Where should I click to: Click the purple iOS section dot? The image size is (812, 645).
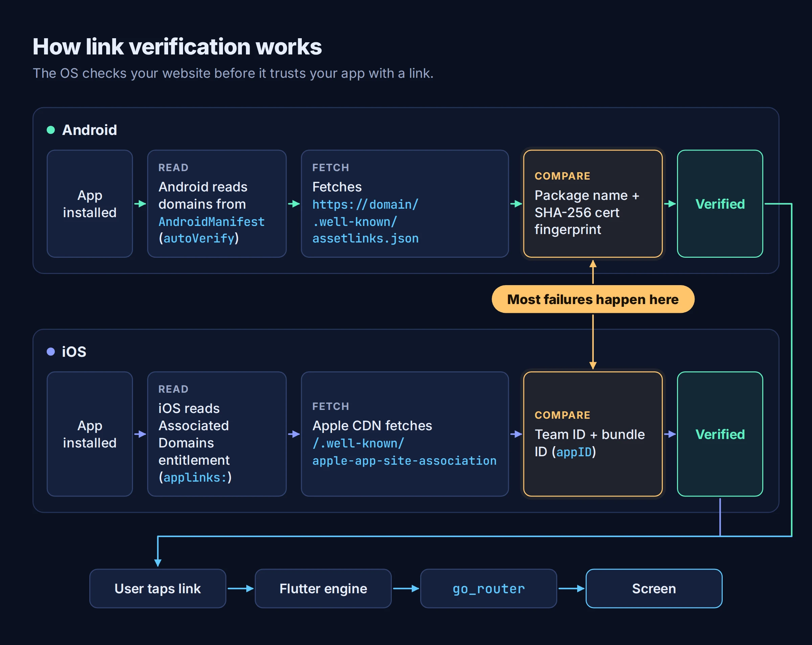[x=51, y=352]
